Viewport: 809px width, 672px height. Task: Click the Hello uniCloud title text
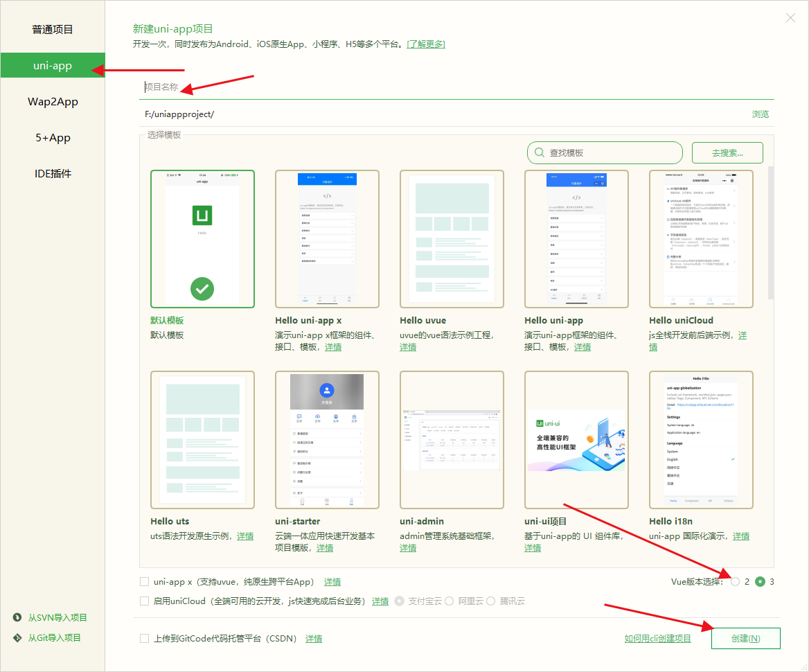681,321
